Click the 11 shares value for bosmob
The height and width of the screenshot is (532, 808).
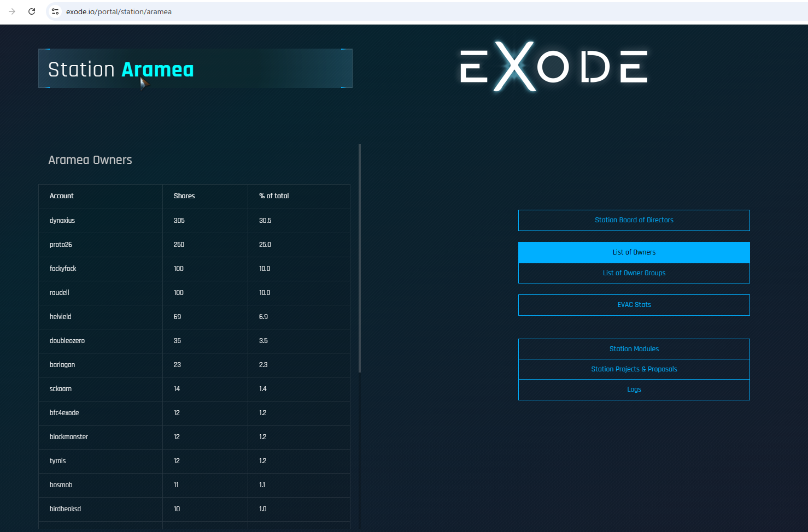(176, 485)
